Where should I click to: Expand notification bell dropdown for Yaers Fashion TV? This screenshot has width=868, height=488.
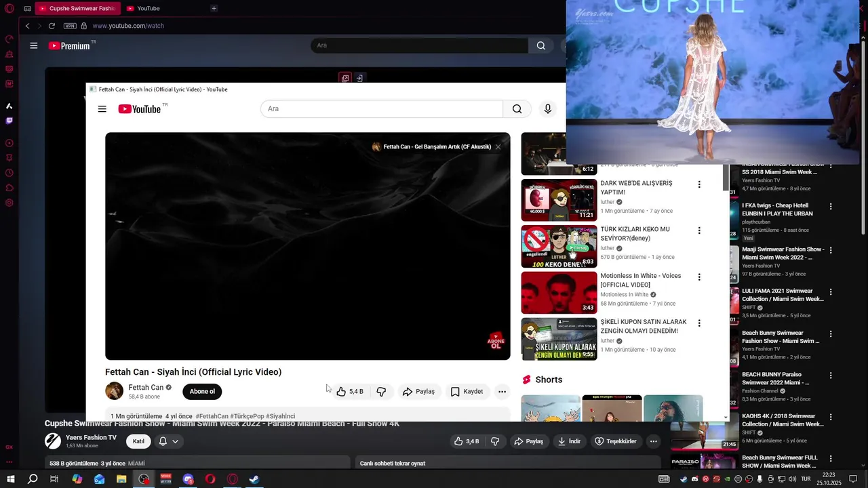(x=169, y=441)
